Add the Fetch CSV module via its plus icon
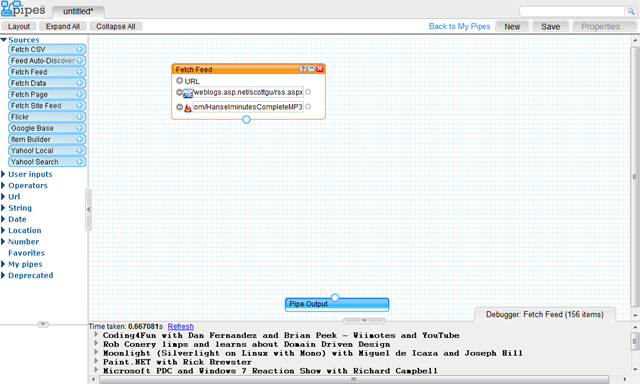Screen dimensions: 640x384 80,49
